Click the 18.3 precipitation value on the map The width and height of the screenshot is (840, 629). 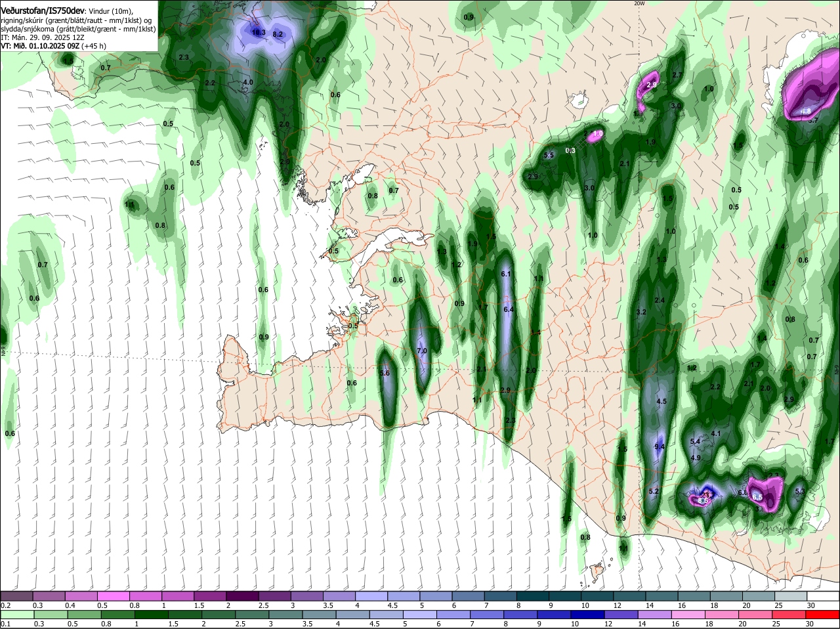click(259, 32)
